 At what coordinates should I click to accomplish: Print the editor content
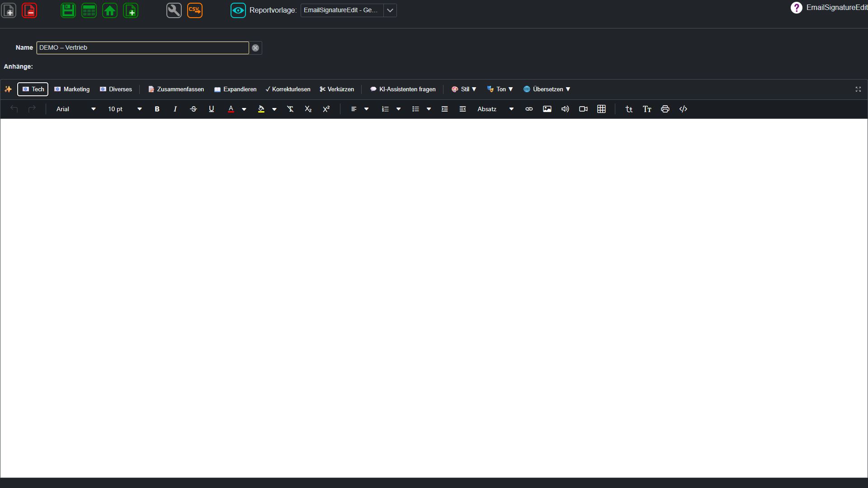pyautogui.click(x=665, y=109)
